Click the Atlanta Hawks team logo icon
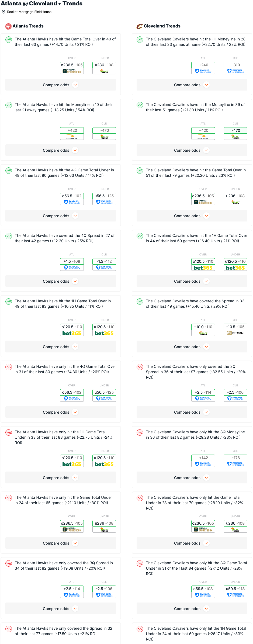The height and width of the screenshot is (644, 253). click(8, 26)
